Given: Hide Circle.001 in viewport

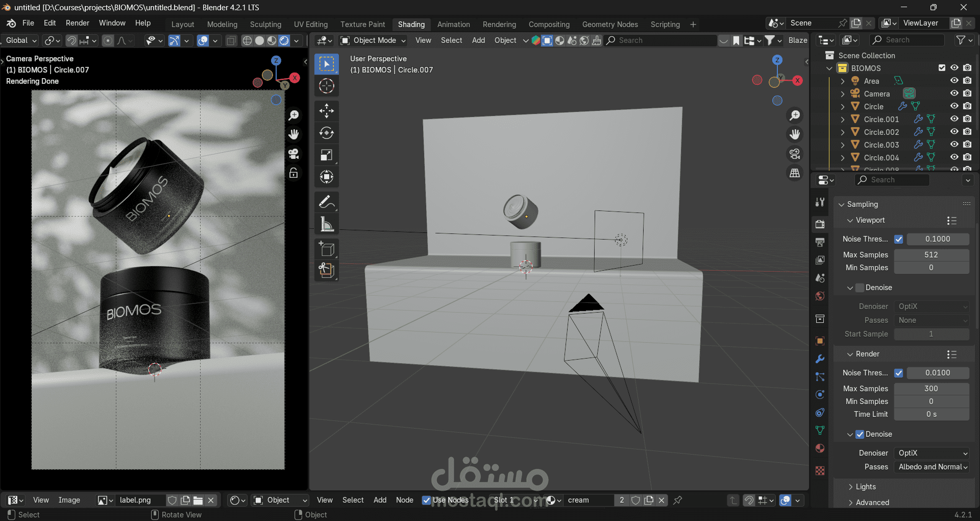Looking at the screenshot, I should [954, 119].
